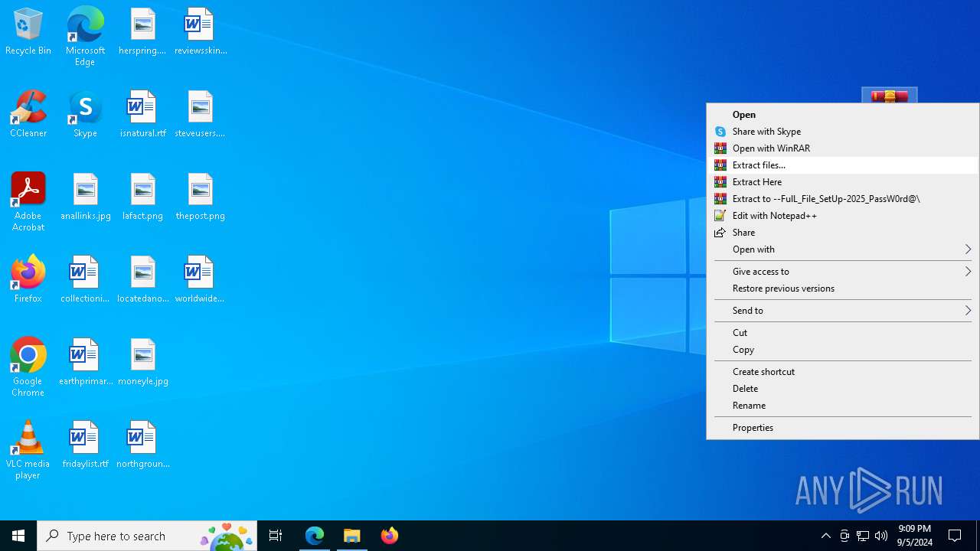Select the worldwide Word document icon
980x551 pixels.
click(x=200, y=280)
